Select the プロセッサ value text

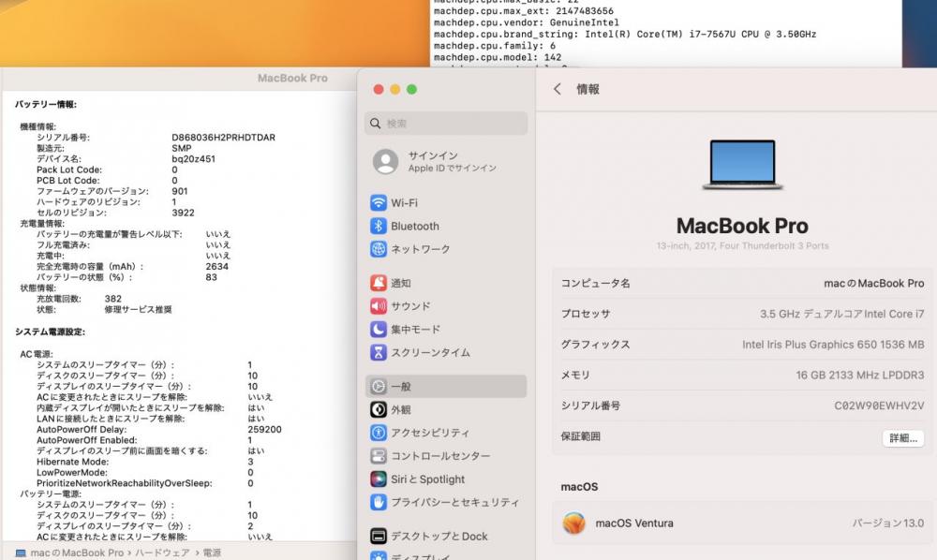842,314
